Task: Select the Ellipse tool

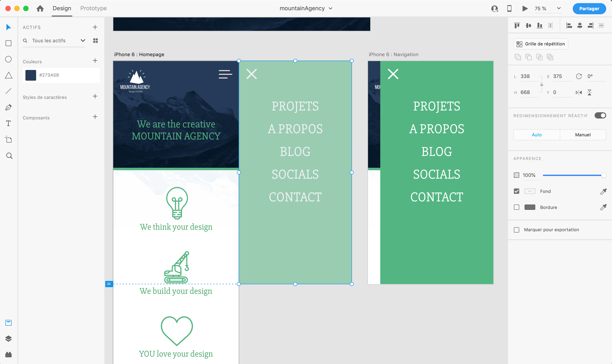Action: [9, 59]
